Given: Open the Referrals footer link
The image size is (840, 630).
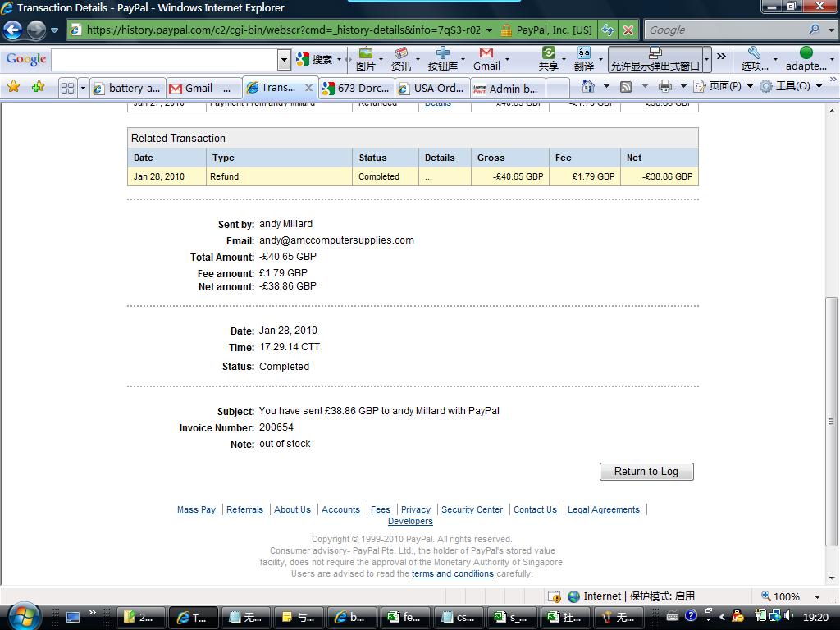Looking at the screenshot, I should (244, 509).
